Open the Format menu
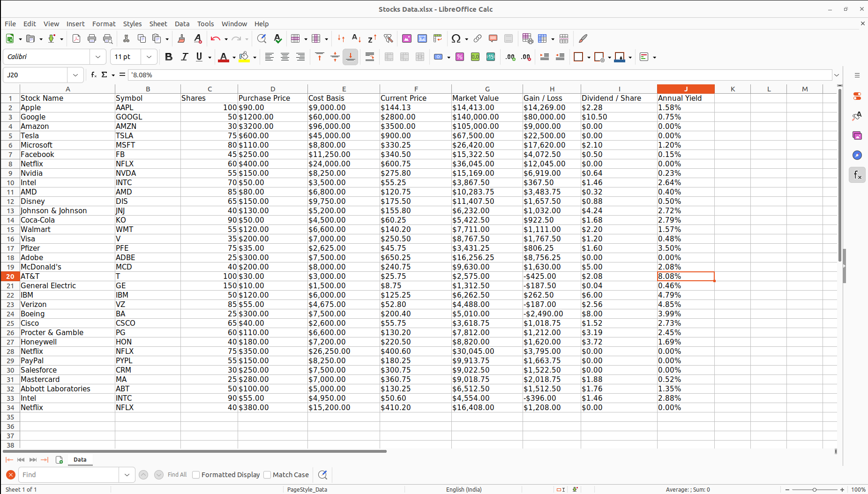The width and height of the screenshot is (868, 494). 104,24
